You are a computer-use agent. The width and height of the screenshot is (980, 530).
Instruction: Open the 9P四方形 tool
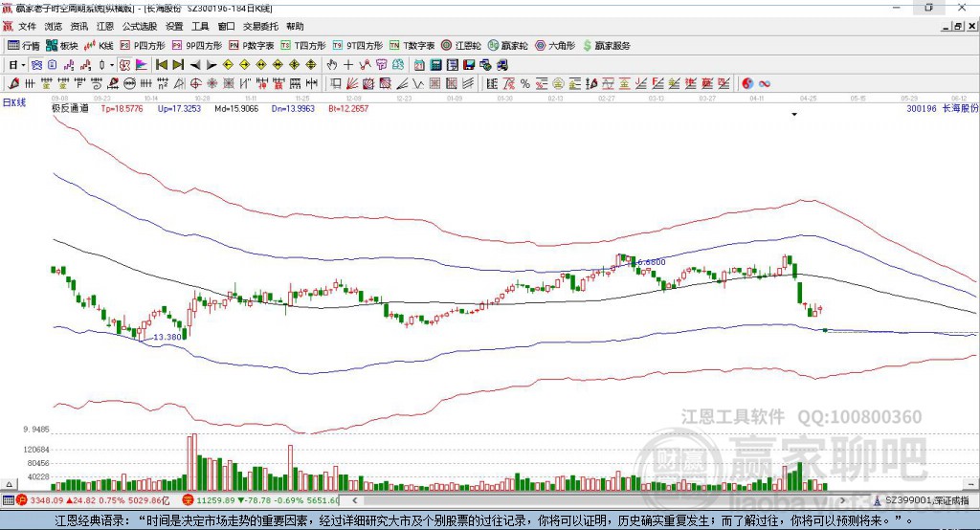(x=197, y=46)
